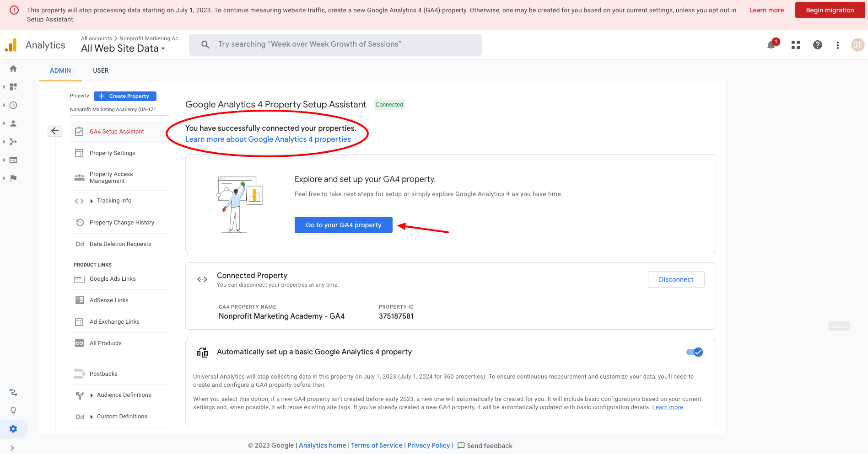The height and width of the screenshot is (454, 868).
Task: Click the Begin migration button
Action: [830, 10]
